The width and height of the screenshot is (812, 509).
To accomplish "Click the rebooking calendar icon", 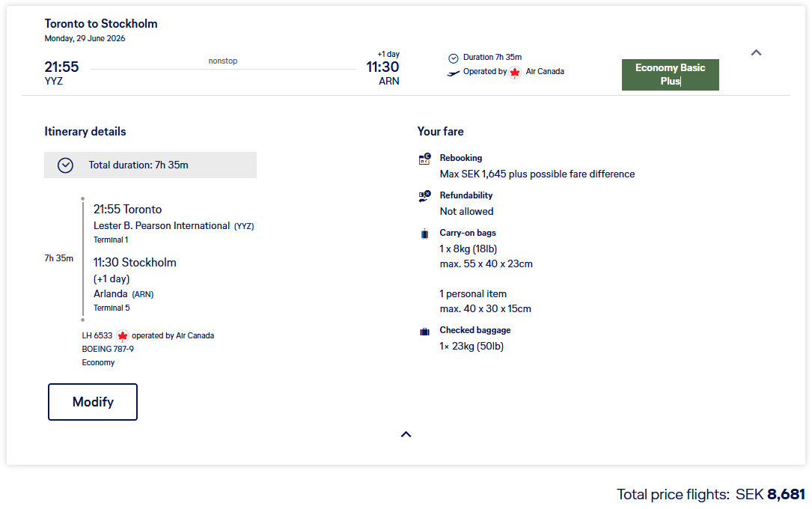I will [424, 159].
